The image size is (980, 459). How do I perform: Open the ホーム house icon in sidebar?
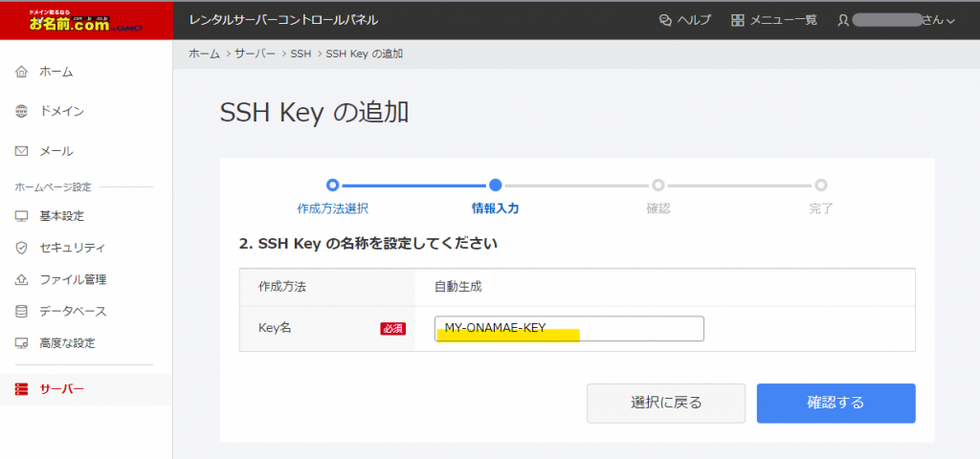point(22,72)
